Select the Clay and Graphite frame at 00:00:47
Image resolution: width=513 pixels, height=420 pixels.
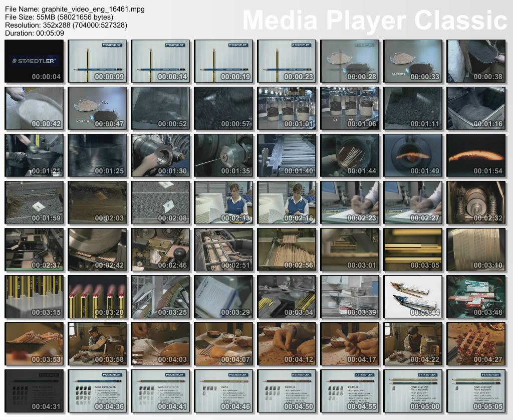[97, 108]
